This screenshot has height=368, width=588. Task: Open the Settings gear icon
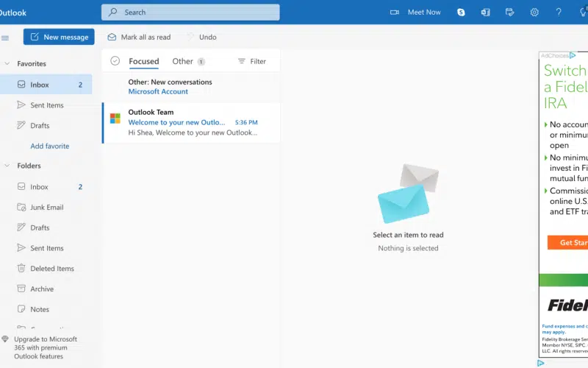point(534,12)
